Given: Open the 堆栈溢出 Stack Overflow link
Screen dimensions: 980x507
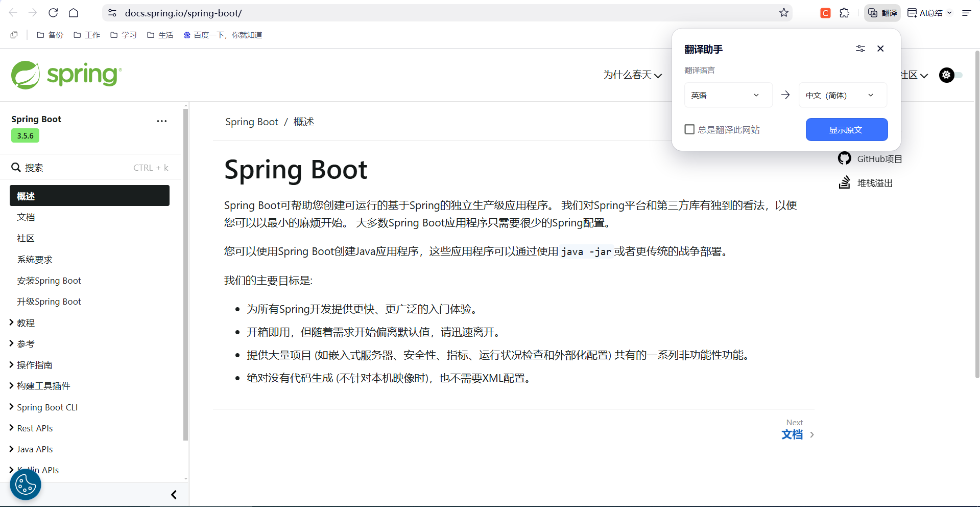Looking at the screenshot, I should click(866, 182).
